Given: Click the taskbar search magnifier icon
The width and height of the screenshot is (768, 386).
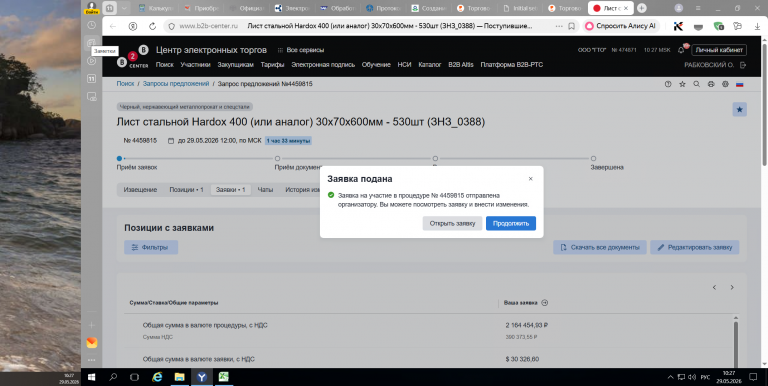Looking at the screenshot, I should click(113, 377).
